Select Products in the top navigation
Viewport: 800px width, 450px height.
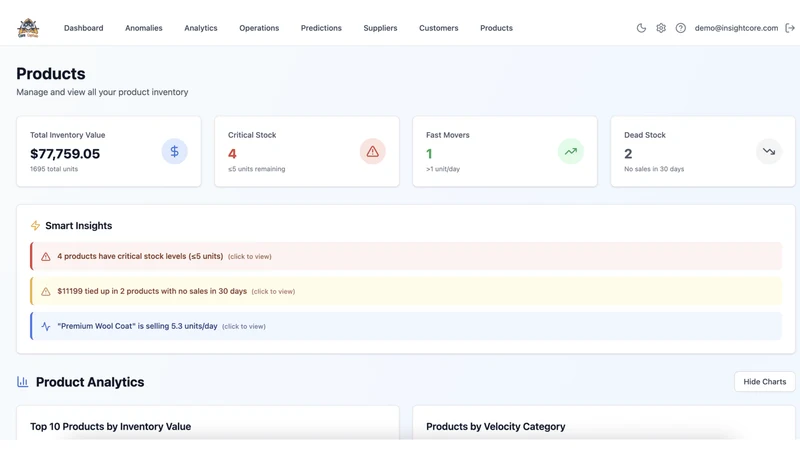[x=496, y=28]
